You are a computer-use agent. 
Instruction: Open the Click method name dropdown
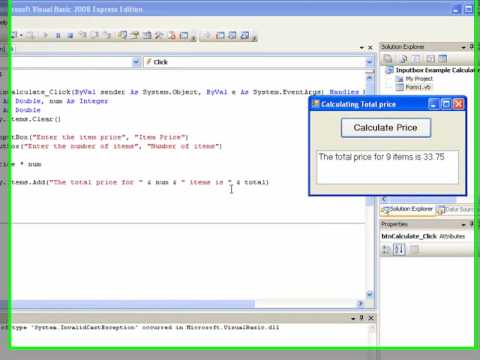(x=369, y=62)
